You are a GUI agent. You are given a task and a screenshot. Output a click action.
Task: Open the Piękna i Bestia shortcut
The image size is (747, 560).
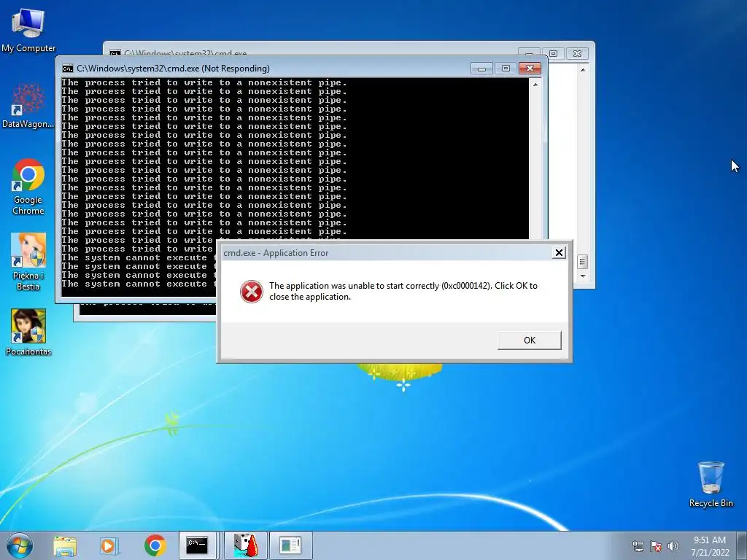[x=28, y=262]
